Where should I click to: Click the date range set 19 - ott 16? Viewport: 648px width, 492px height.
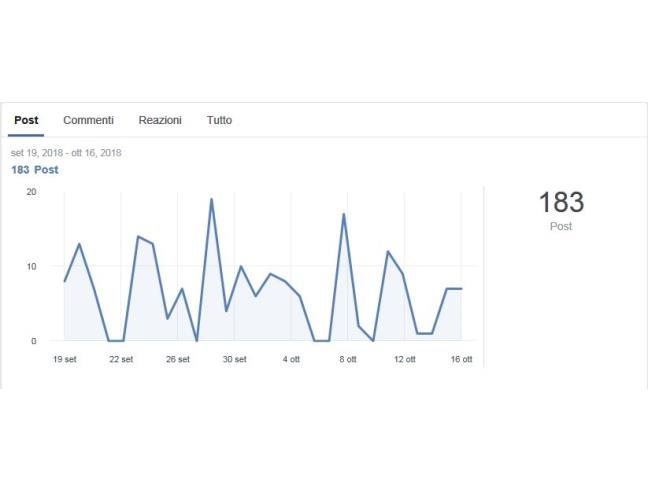(66, 153)
